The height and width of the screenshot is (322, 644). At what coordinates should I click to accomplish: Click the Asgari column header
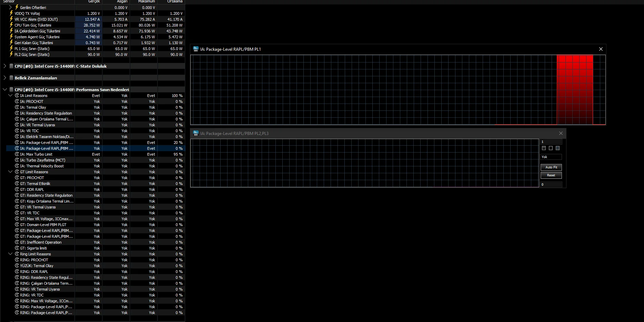click(x=116, y=2)
